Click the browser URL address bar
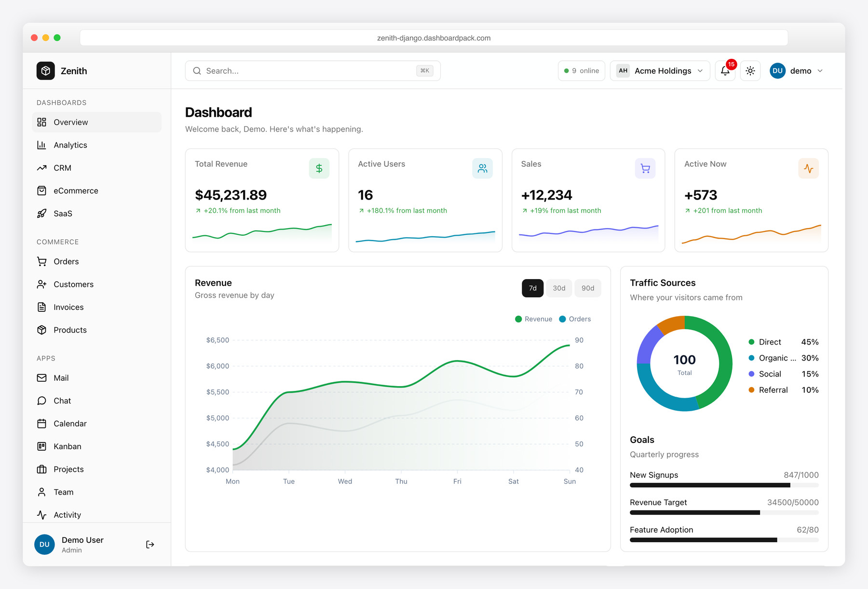868x589 pixels. pyautogui.click(x=434, y=38)
